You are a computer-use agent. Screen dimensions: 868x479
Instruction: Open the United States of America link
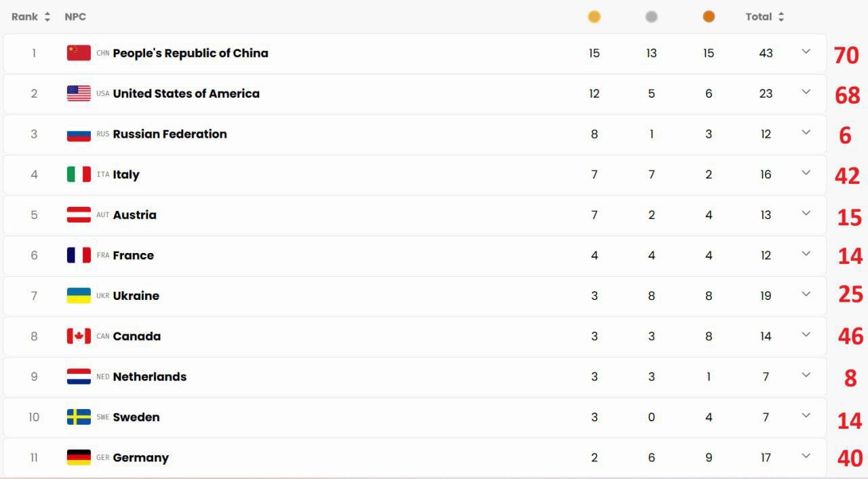point(186,94)
